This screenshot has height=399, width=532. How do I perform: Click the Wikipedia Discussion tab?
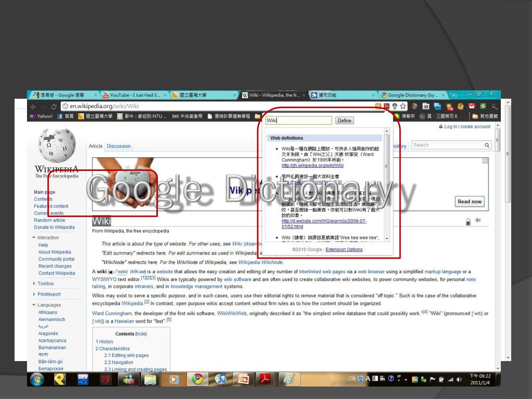pyautogui.click(x=118, y=146)
